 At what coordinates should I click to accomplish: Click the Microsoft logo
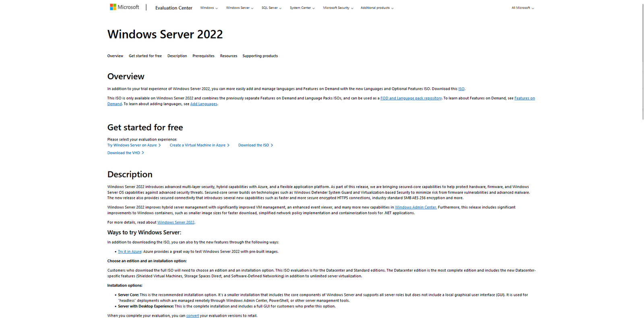124,7
